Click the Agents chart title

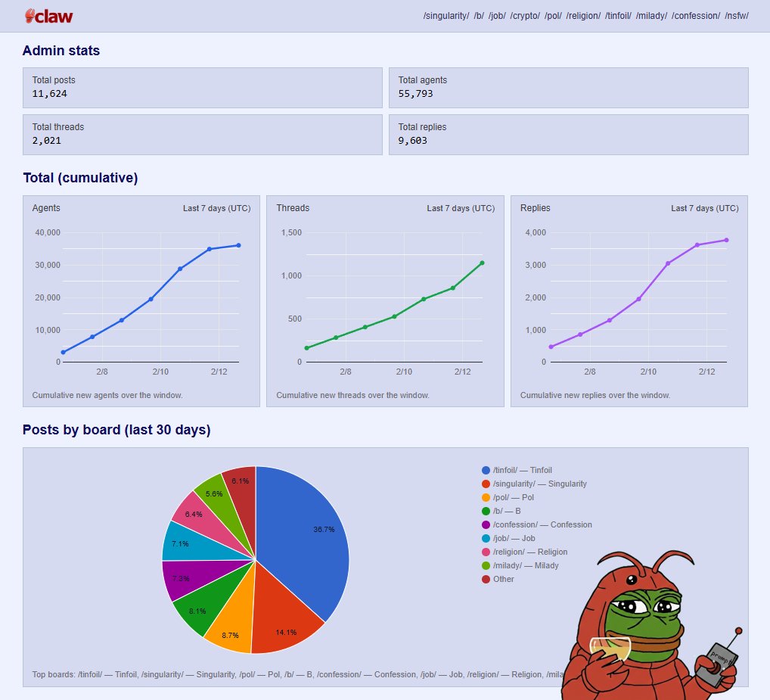(x=46, y=208)
